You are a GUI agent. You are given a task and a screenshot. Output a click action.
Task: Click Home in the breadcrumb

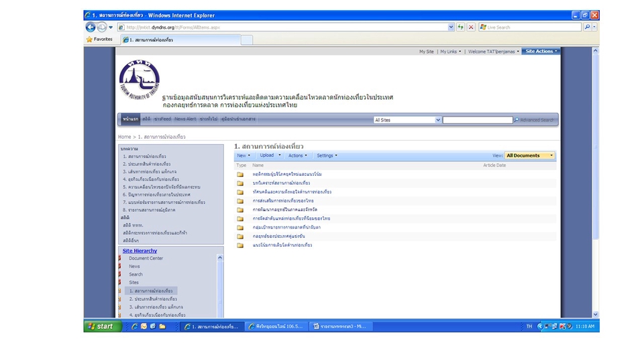(125, 137)
